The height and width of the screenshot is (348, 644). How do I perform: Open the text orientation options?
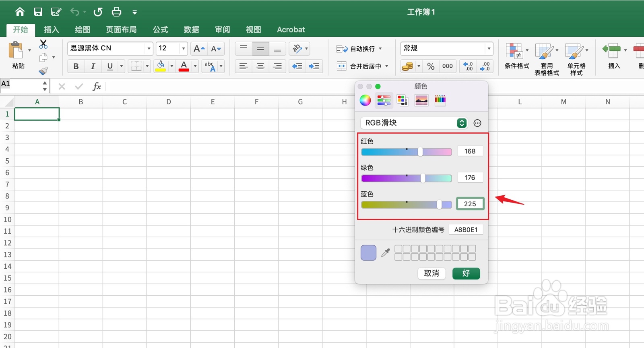(299, 49)
